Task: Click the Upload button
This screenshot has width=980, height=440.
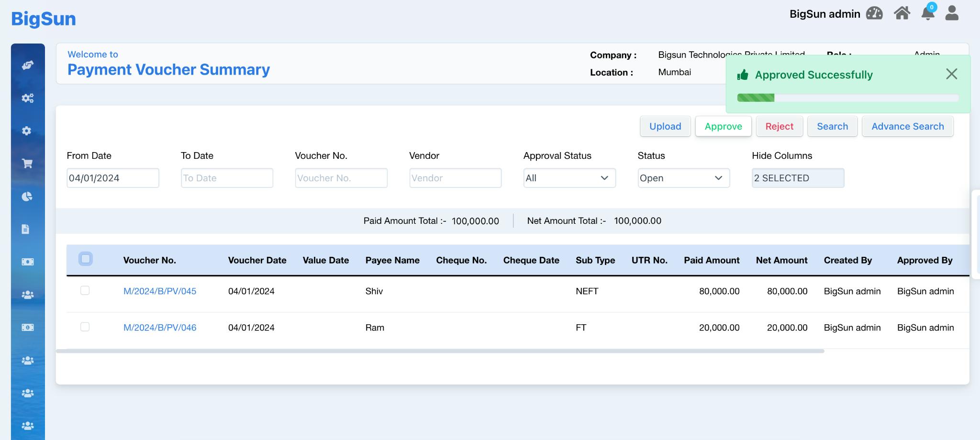Action: coord(665,126)
